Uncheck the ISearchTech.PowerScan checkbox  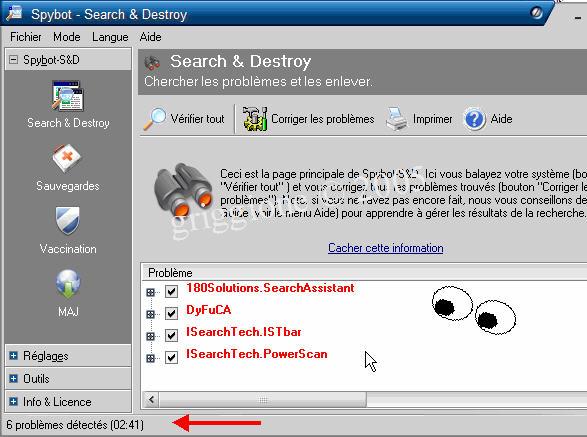(171, 357)
